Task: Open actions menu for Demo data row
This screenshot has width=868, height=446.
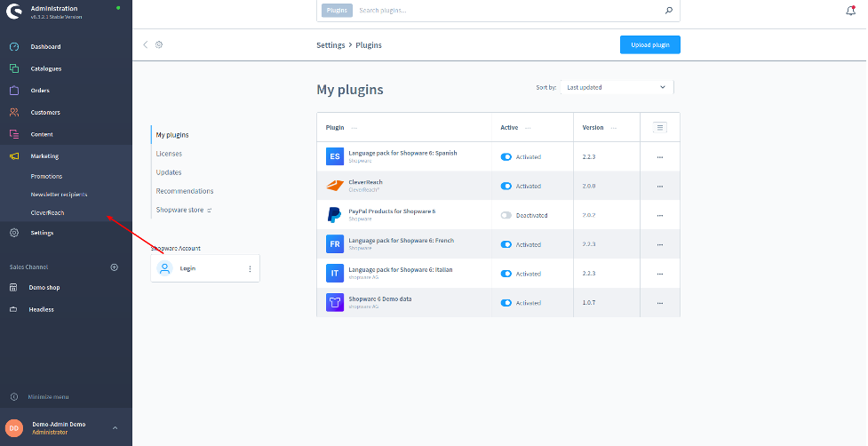Action: click(660, 303)
